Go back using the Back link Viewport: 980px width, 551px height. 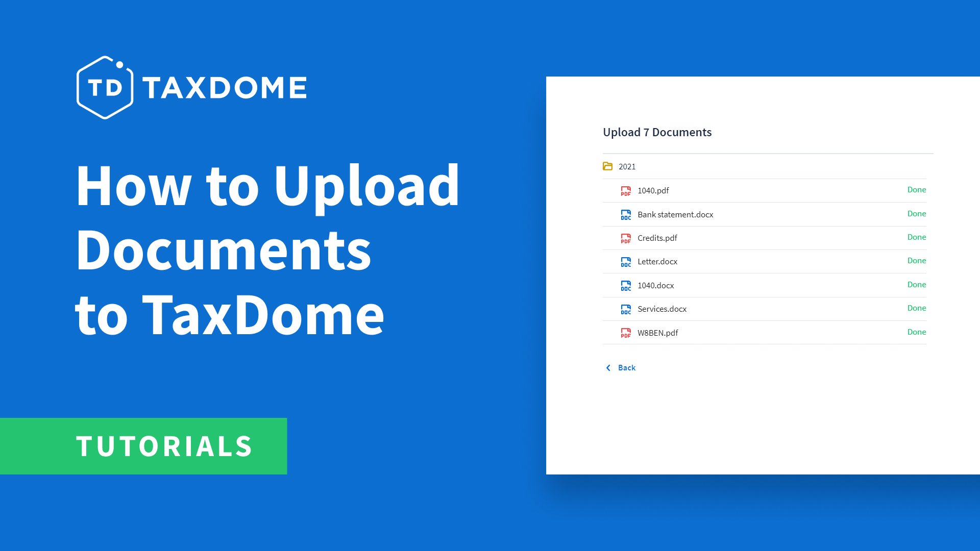[x=627, y=368]
